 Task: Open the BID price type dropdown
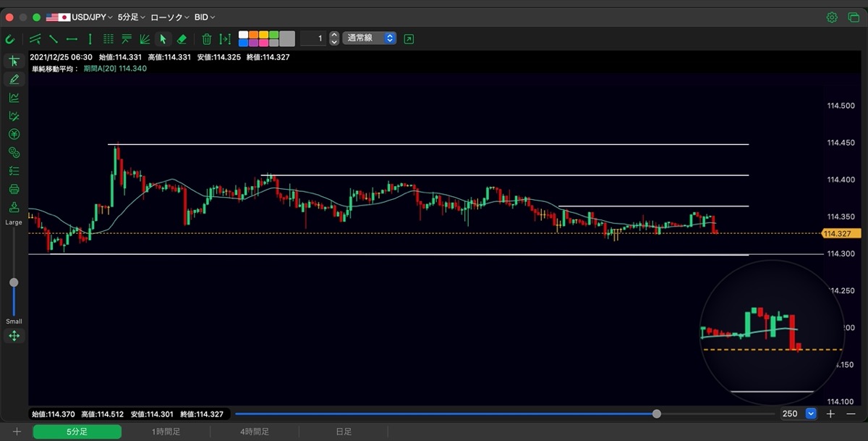205,17
